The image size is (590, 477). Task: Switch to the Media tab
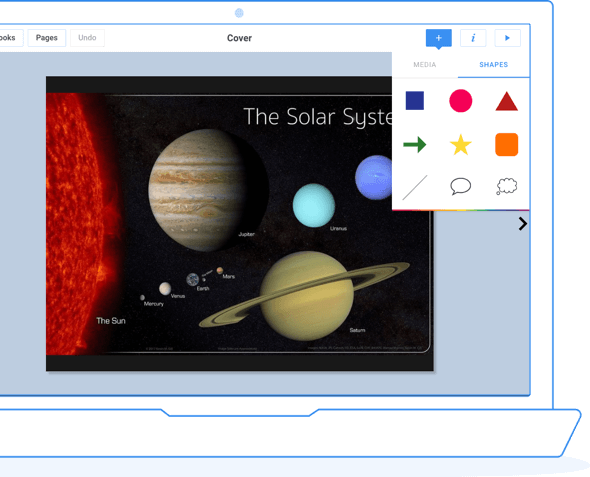pyautogui.click(x=424, y=65)
